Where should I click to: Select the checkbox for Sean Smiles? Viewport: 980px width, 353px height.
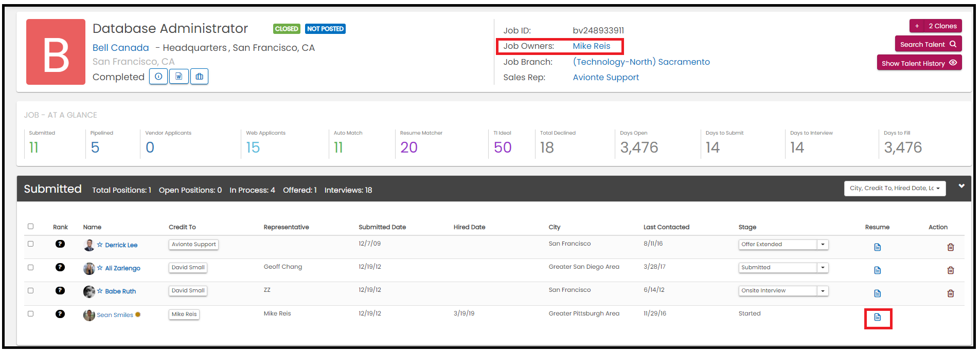coord(30,314)
